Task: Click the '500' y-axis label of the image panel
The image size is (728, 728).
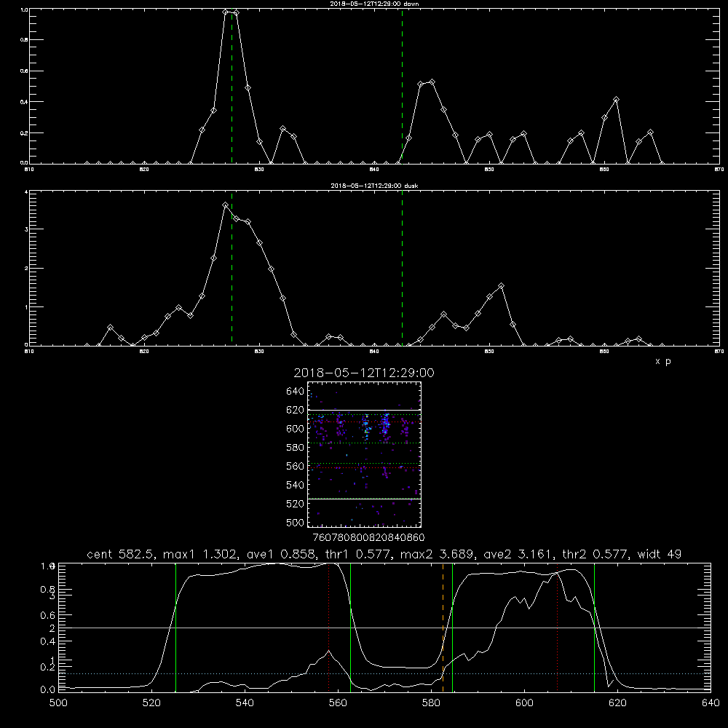Action: point(296,522)
